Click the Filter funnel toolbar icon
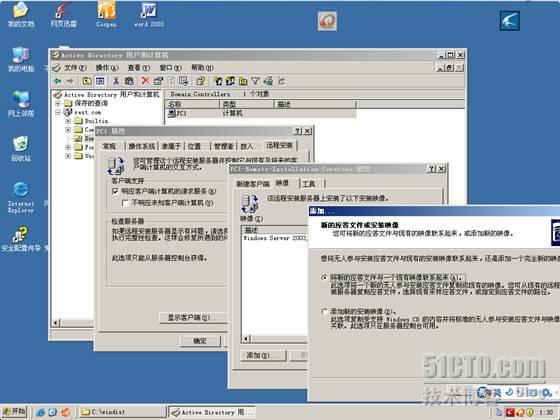The image size is (560, 420). [255, 81]
